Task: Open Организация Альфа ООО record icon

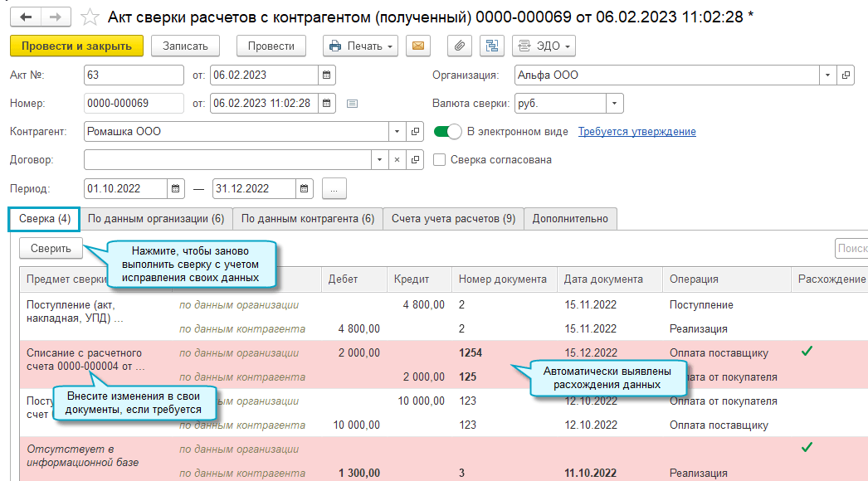Action: tap(846, 75)
